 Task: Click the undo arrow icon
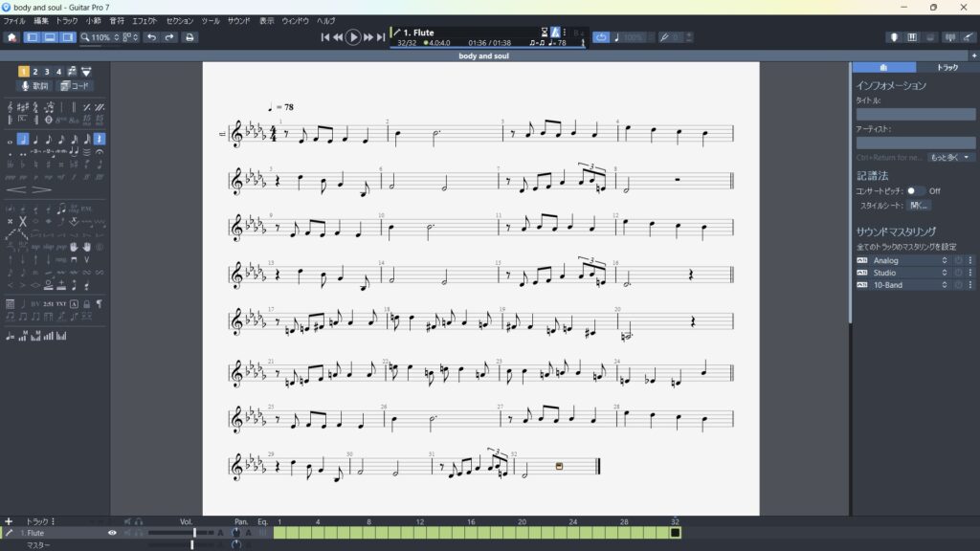click(x=151, y=37)
